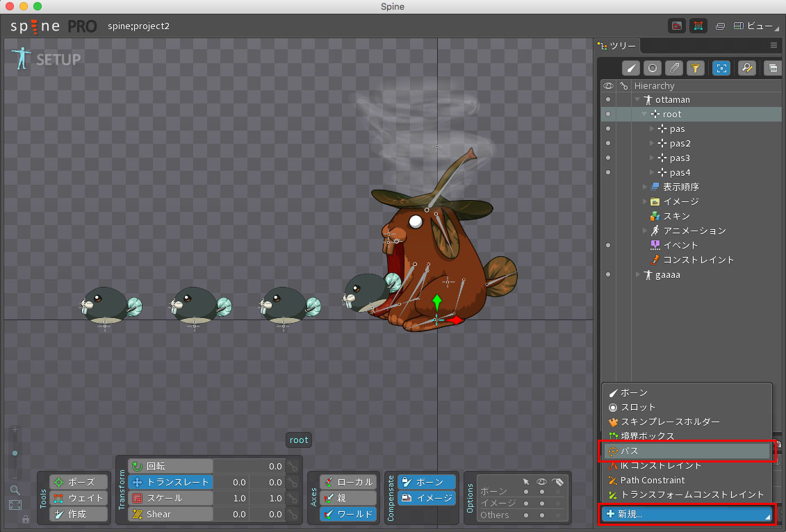This screenshot has width=786, height=532.
Task: Expand the pas3 bone node
Action: click(x=652, y=158)
